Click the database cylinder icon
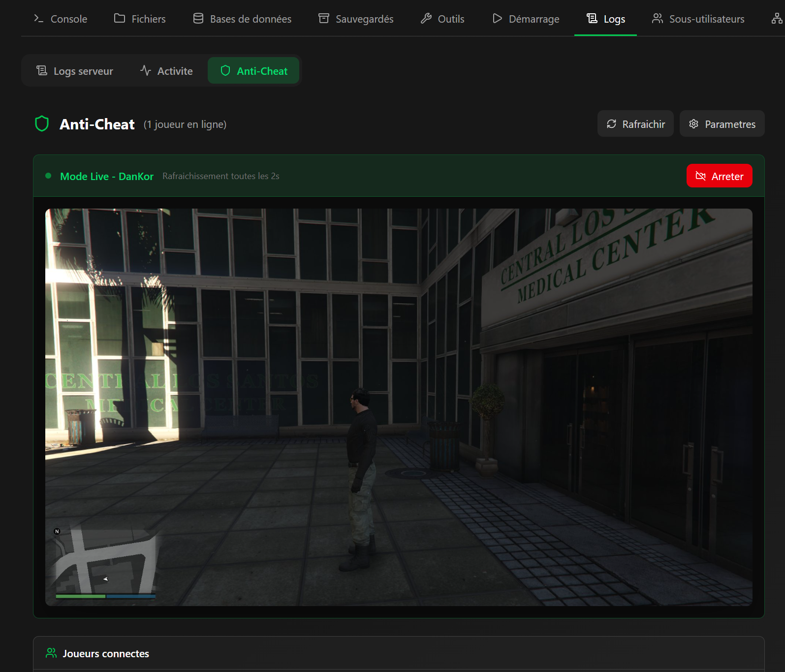This screenshot has width=785, height=672. tap(198, 18)
